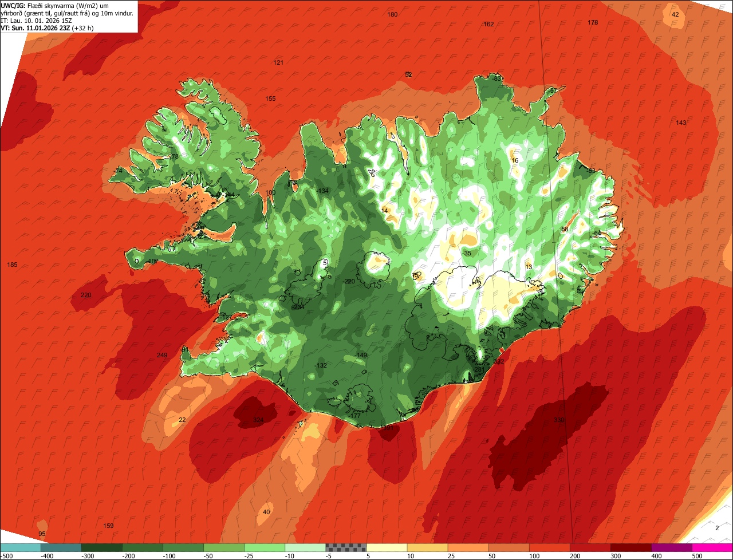Pick the dark red 300 to 400 swatch
The height and width of the screenshot is (560, 733).
[x=630, y=547]
